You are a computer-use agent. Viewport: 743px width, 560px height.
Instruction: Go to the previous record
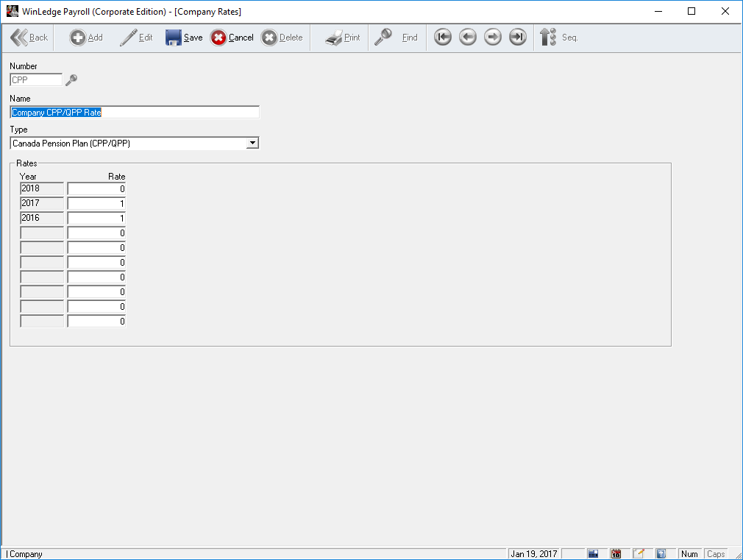(x=468, y=38)
